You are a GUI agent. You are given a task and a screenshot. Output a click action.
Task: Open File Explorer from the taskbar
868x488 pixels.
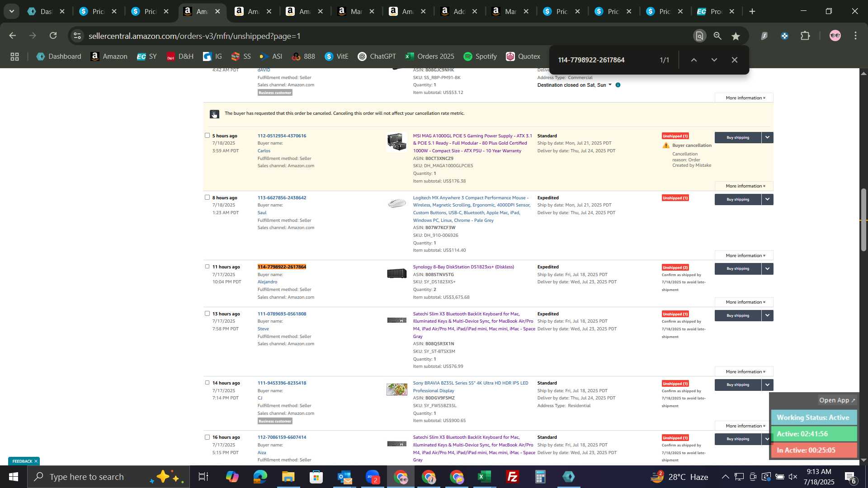click(x=288, y=477)
